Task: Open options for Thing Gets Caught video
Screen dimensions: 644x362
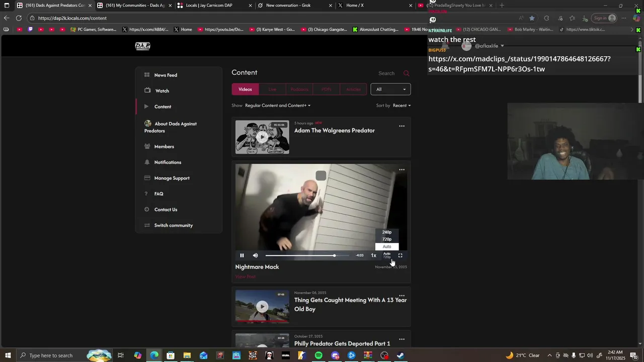Action: click(401, 296)
